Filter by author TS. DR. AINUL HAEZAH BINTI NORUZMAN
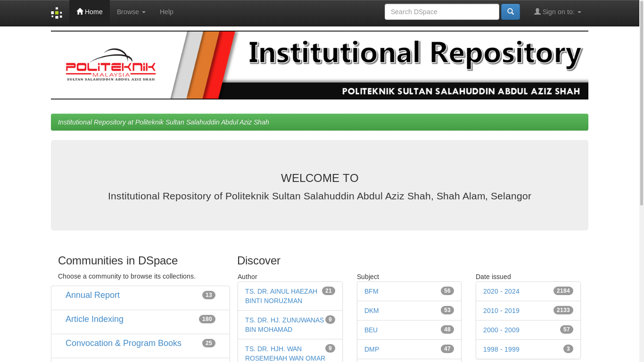The width and height of the screenshot is (644, 362). coord(281,296)
